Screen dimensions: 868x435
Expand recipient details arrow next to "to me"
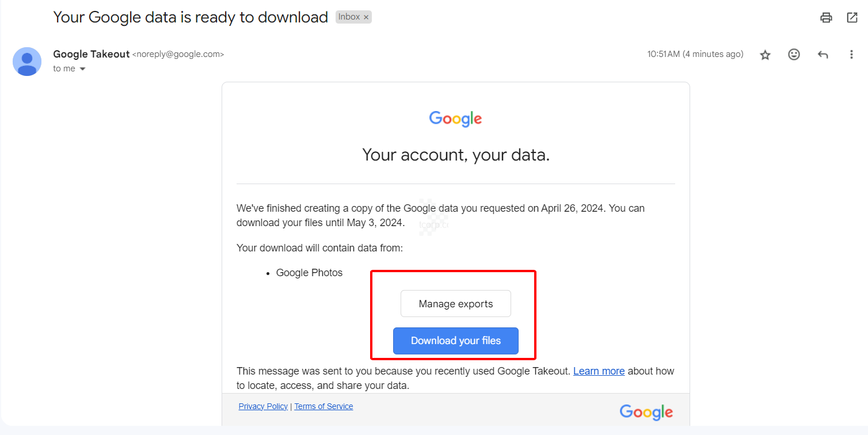82,69
